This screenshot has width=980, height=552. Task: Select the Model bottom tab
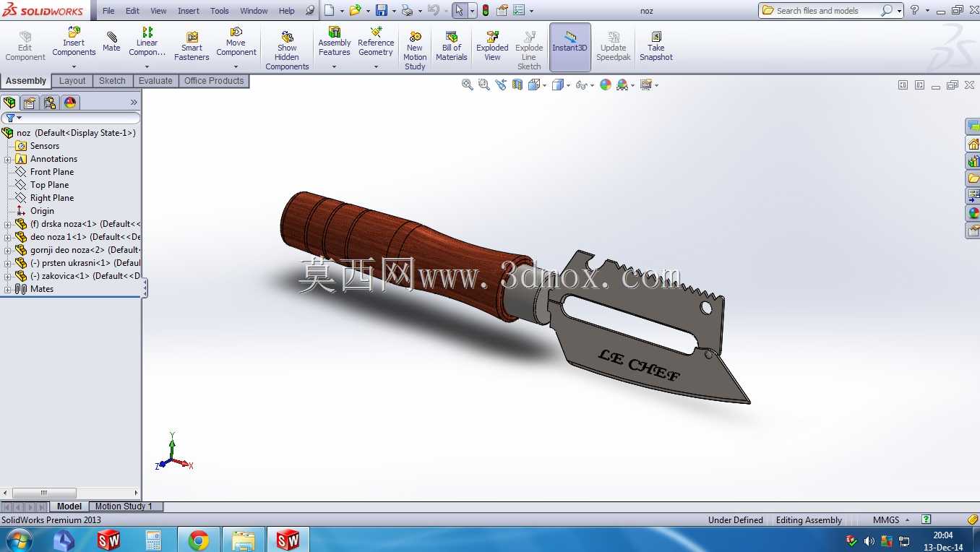tap(69, 506)
